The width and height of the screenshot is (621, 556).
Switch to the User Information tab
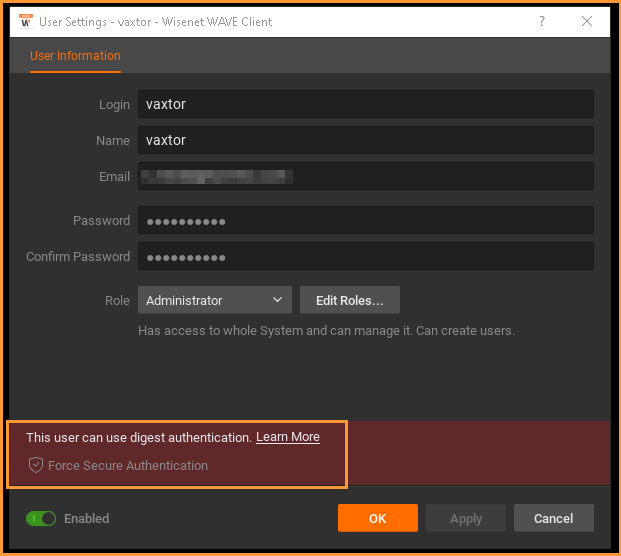point(75,56)
